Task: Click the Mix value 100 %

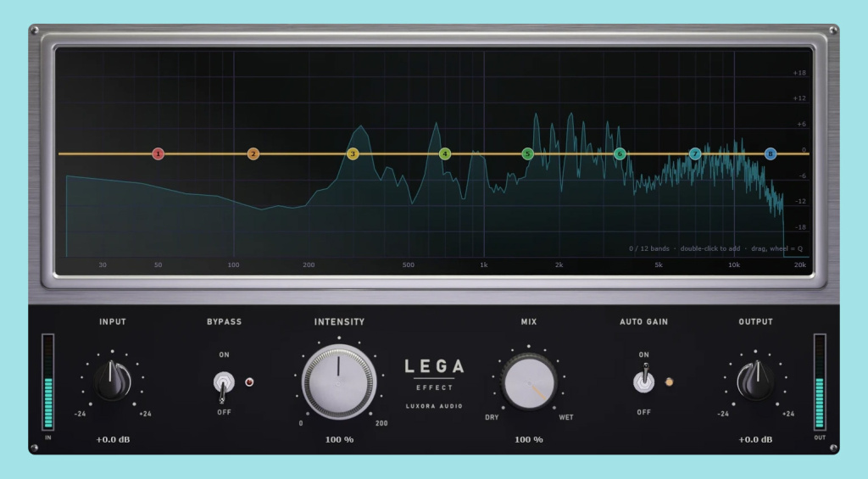Action: [529, 440]
